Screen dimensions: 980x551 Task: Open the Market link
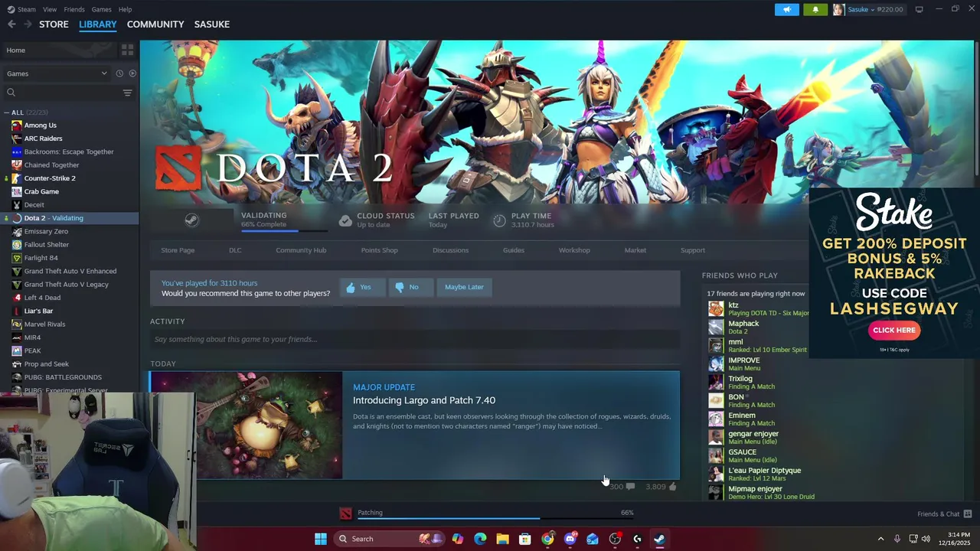click(635, 250)
